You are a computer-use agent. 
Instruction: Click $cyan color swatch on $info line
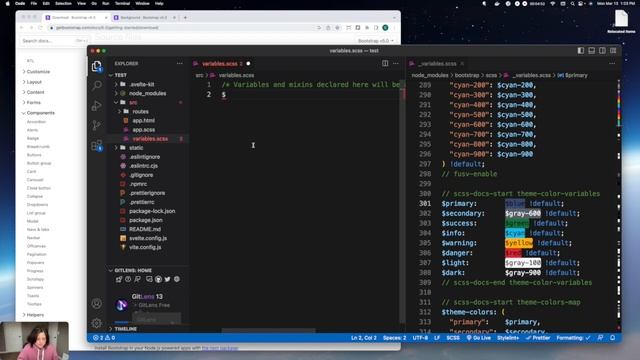515,233
